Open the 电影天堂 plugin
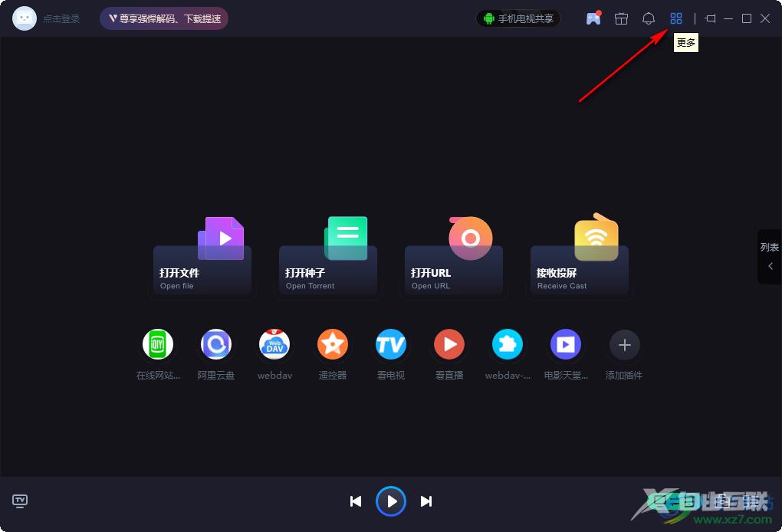This screenshot has width=782, height=532. tap(566, 344)
